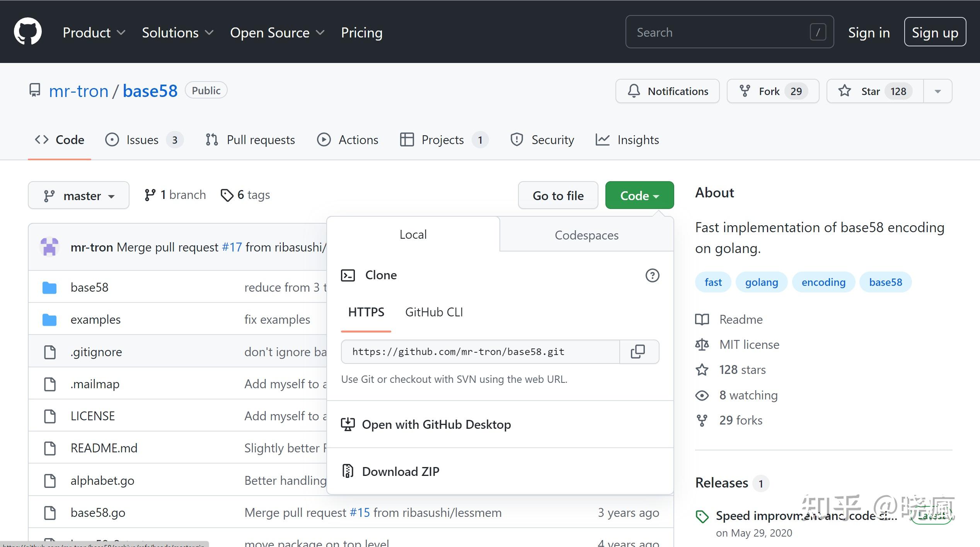Click the golang topic tag

(761, 282)
